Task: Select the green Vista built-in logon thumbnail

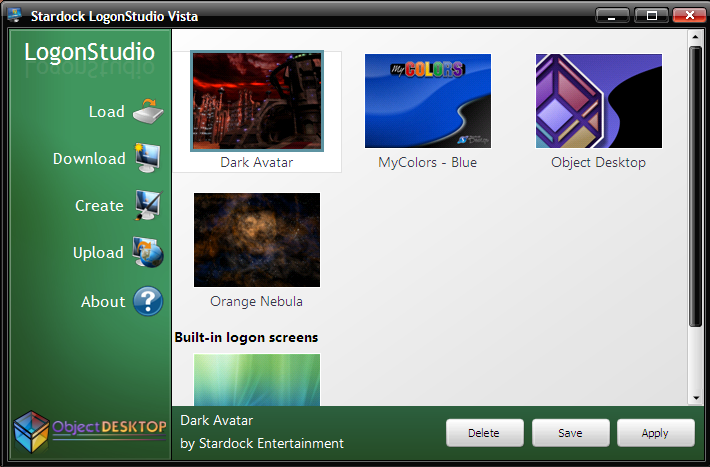Action: pyautogui.click(x=257, y=380)
